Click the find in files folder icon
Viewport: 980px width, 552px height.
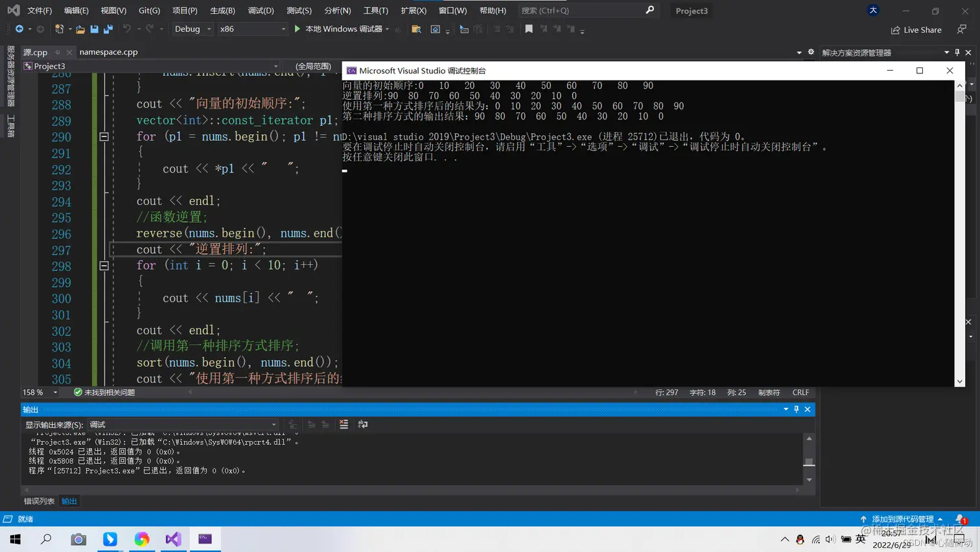point(416,29)
